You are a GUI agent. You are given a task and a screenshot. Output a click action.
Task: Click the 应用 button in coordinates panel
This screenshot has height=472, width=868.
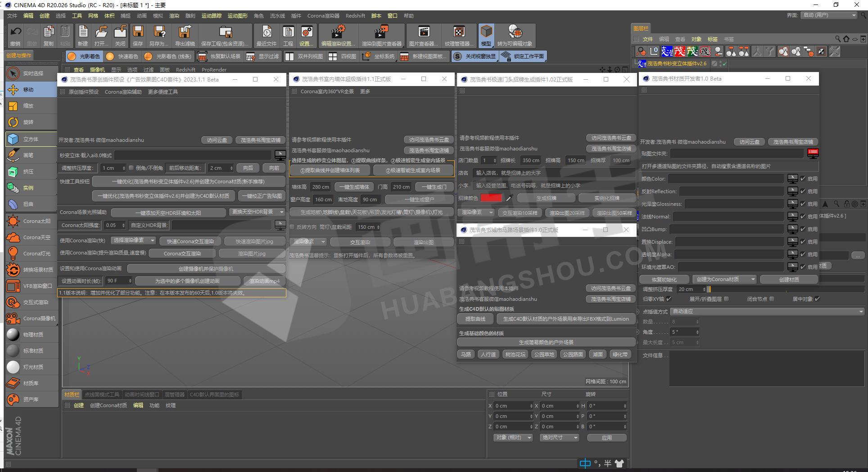click(606, 438)
